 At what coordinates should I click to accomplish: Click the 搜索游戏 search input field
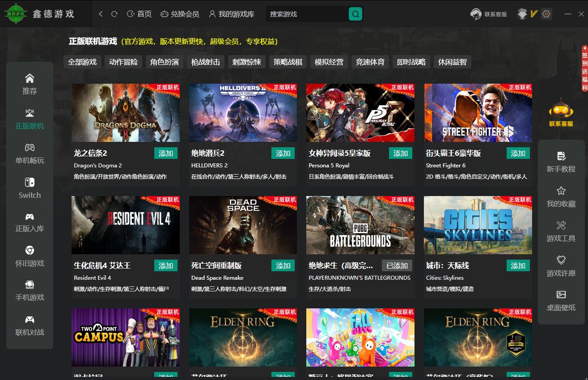(307, 14)
